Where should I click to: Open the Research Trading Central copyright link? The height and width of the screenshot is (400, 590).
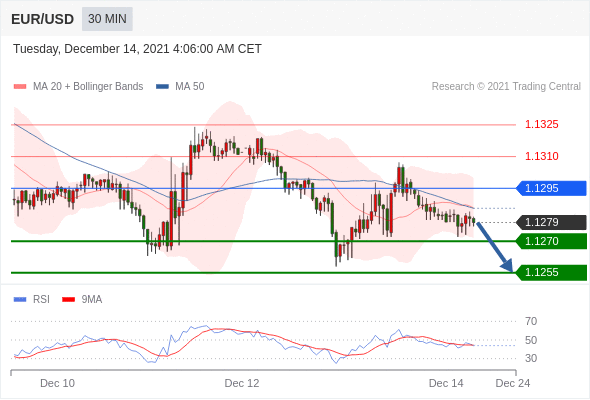click(x=506, y=87)
